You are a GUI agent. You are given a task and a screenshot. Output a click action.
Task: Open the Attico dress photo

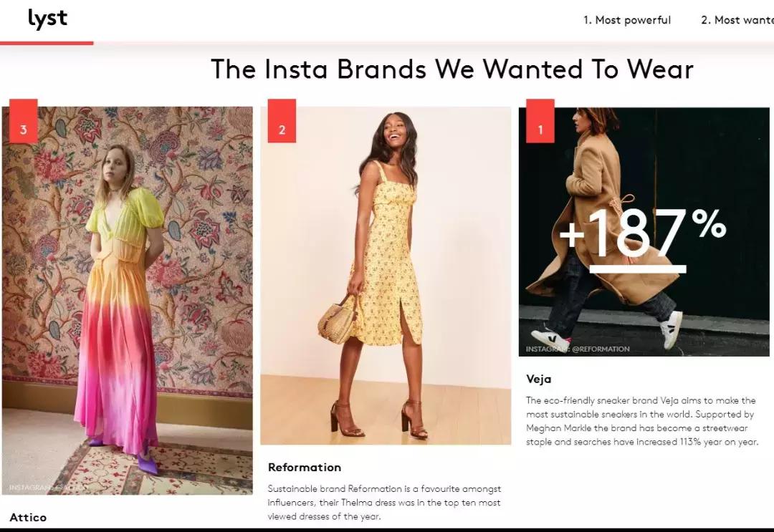128,300
